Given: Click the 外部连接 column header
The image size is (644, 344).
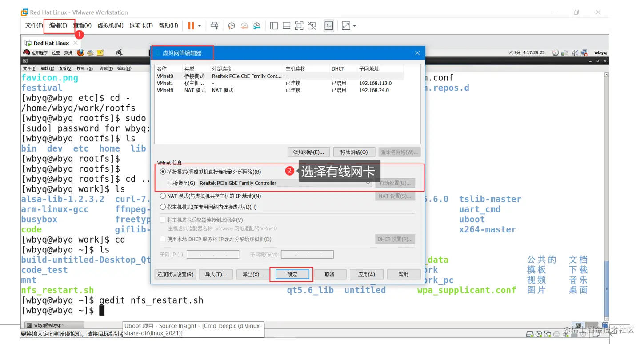Looking at the screenshot, I should pos(247,69).
